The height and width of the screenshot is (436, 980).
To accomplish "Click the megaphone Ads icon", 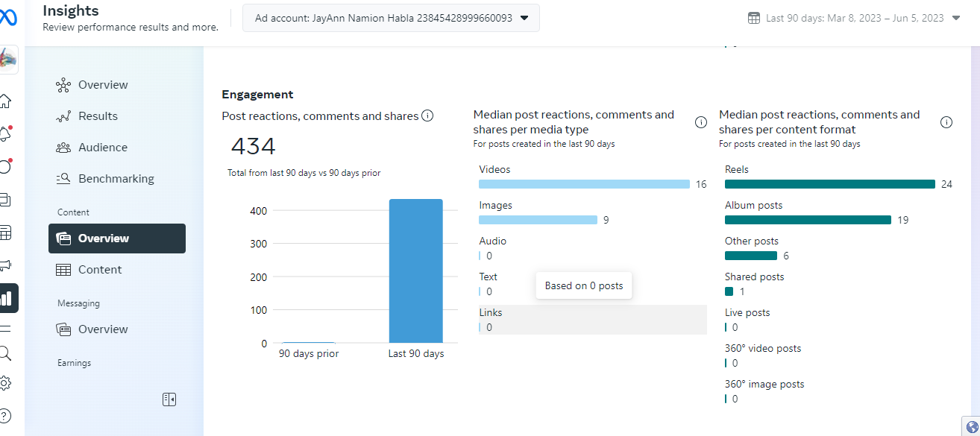I will coord(5,265).
